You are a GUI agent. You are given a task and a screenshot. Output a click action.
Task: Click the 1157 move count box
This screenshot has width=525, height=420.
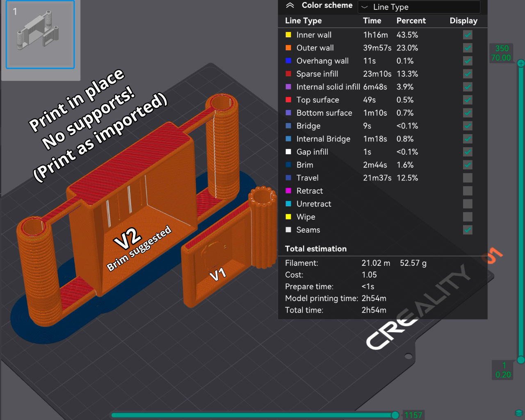(x=413, y=415)
